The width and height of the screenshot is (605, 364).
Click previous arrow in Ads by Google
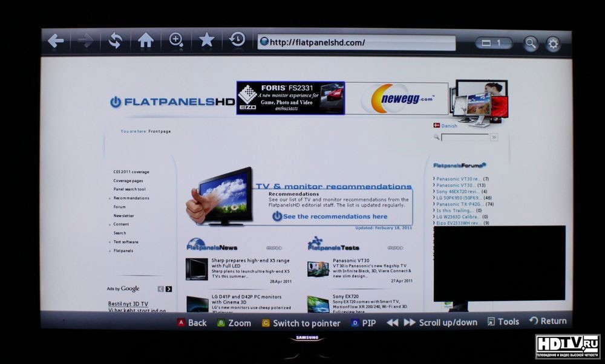[x=160, y=289]
